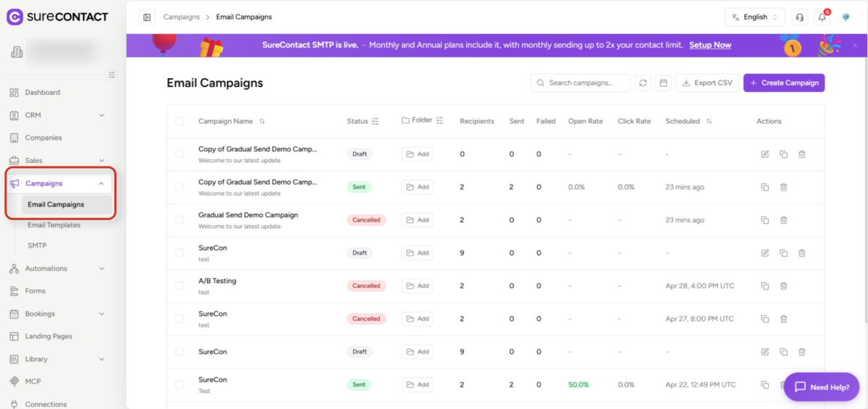Click the megaphone icon beside Campaigns

click(14, 183)
